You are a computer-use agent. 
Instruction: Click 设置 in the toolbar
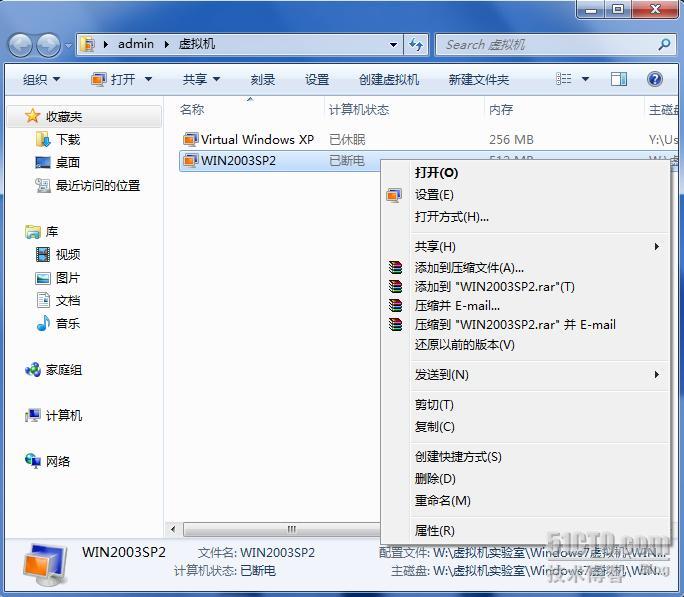tap(317, 79)
